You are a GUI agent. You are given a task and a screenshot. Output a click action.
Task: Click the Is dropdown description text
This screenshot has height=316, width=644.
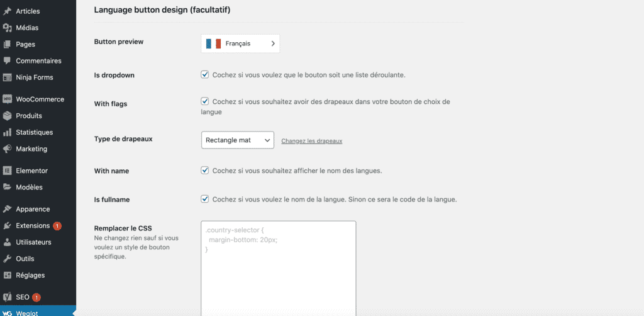coord(309,75)
